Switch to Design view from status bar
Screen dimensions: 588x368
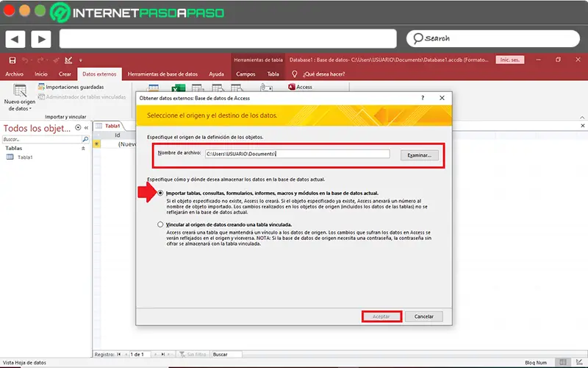pos(579,362)
